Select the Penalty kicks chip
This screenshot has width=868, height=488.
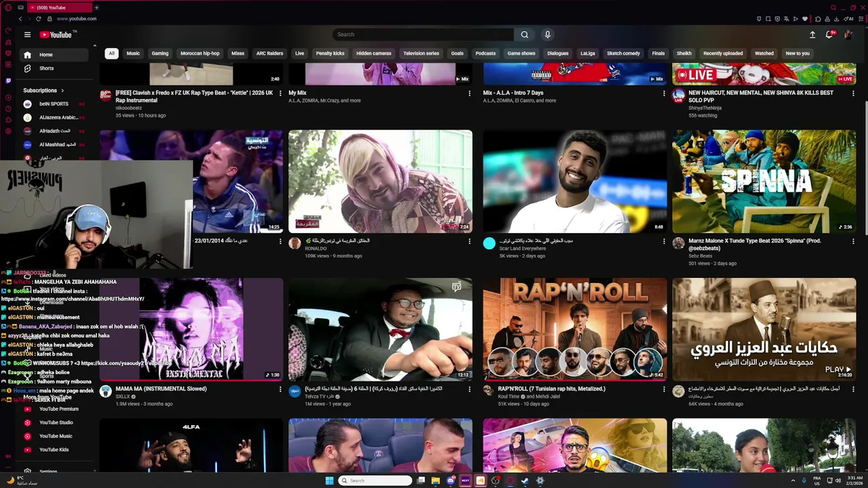point(330,54)
